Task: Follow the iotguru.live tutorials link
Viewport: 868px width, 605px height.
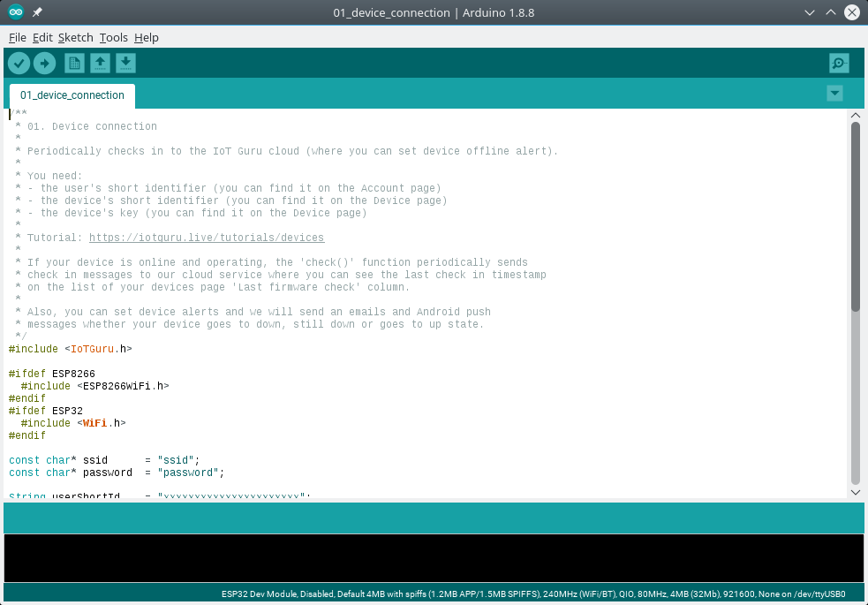Action: click(207, 238)
